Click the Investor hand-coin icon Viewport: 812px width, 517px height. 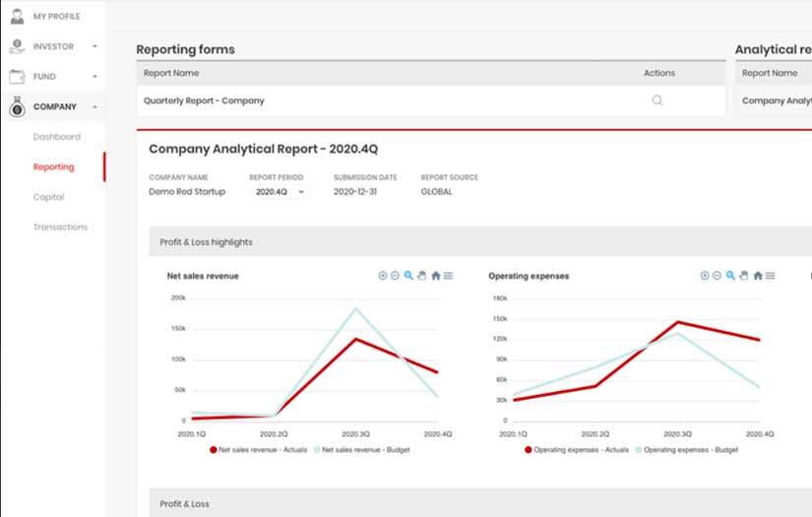point(17,46)
